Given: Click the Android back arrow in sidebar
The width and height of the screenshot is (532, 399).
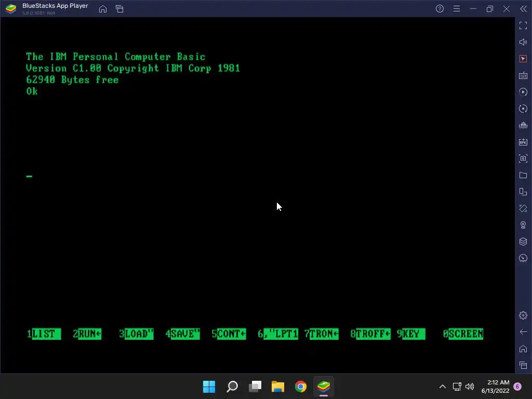Looking at the screenshot, I should (x=523, y=332).
